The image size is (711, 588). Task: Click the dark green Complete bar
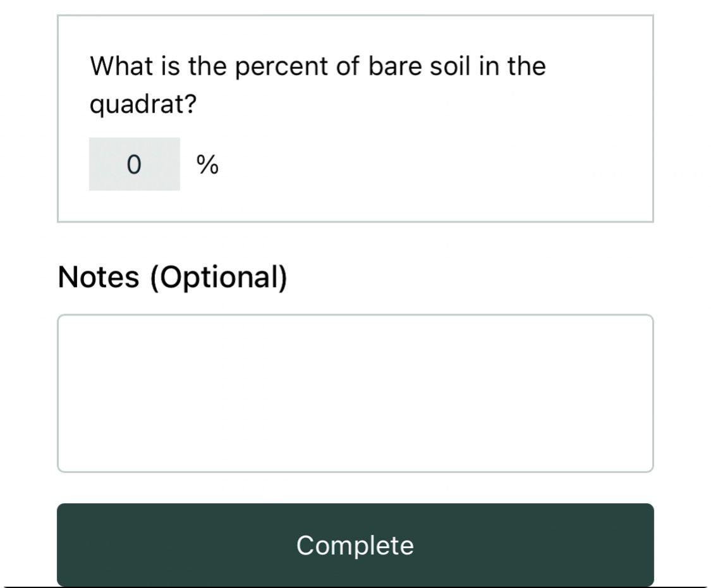pos(355,545)
